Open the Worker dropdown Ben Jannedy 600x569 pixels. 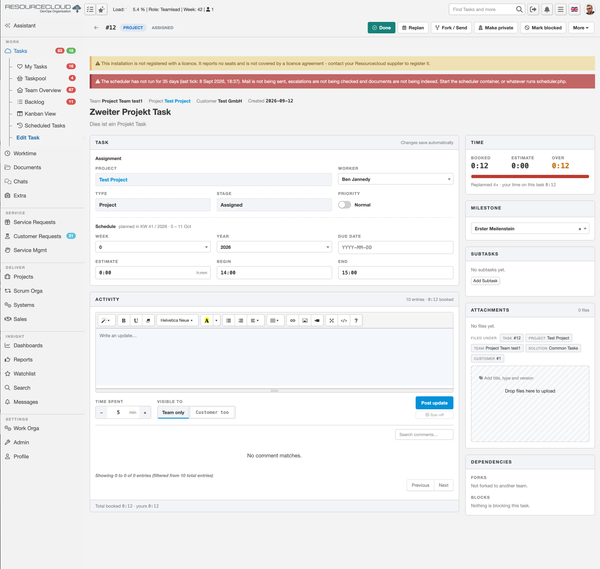[x=395, y=179]
